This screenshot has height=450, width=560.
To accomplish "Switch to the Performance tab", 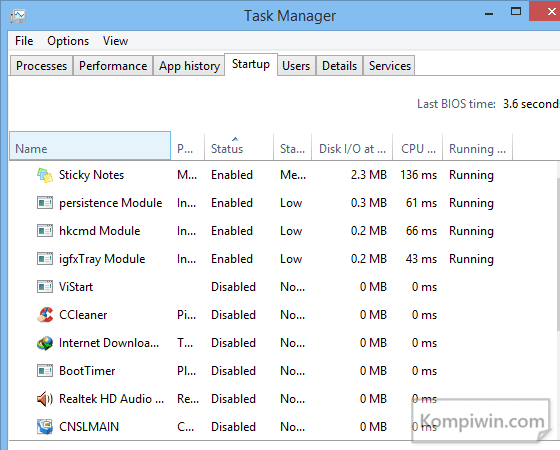I will [113, 66].
